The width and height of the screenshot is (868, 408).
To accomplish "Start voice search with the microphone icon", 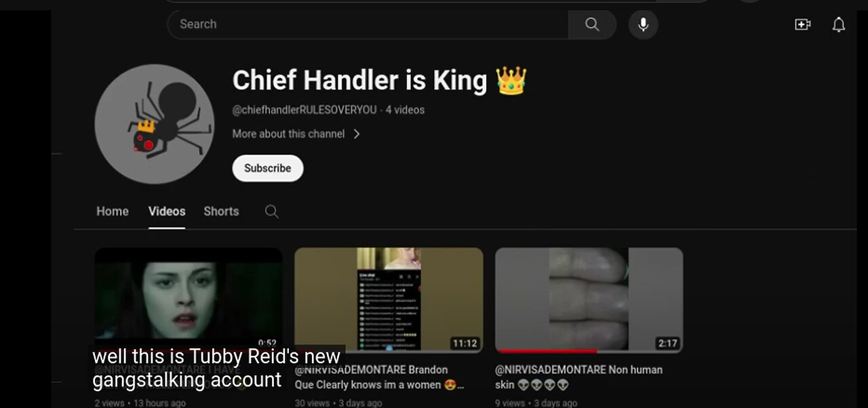I will pyautogui.click(x=643, y=24).
